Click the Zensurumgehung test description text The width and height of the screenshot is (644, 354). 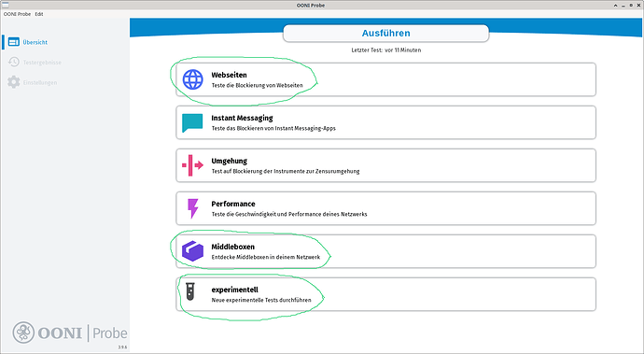coord(286,171)
